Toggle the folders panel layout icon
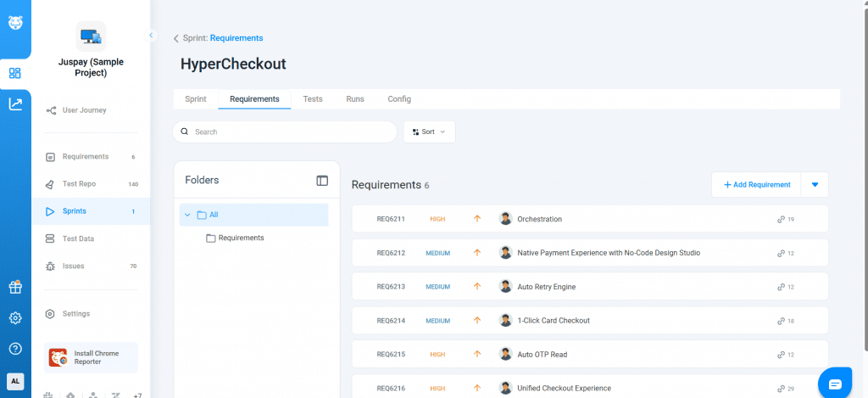868x398 pixels. click(x=322, y=180)
